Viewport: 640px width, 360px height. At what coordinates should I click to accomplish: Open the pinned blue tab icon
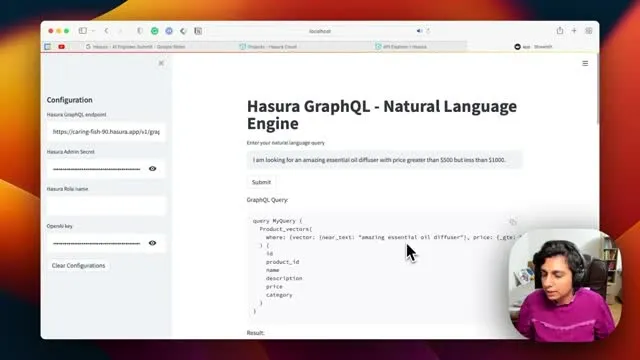(48, 47)
